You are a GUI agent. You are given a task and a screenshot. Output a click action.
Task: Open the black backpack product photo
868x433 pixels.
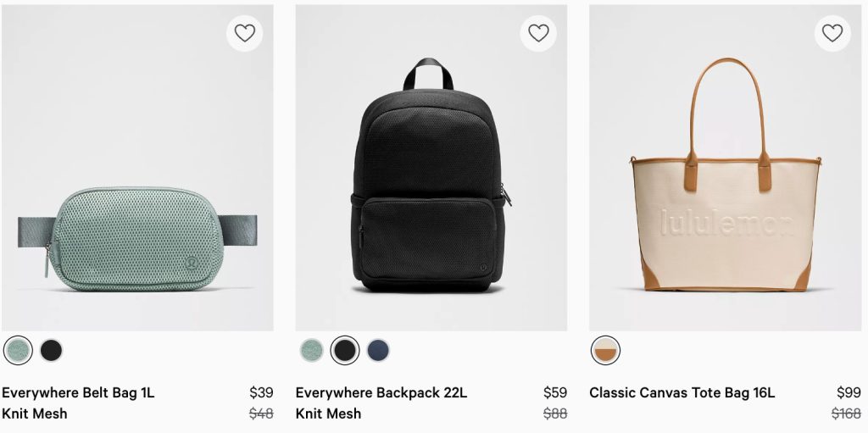(431, 186)
